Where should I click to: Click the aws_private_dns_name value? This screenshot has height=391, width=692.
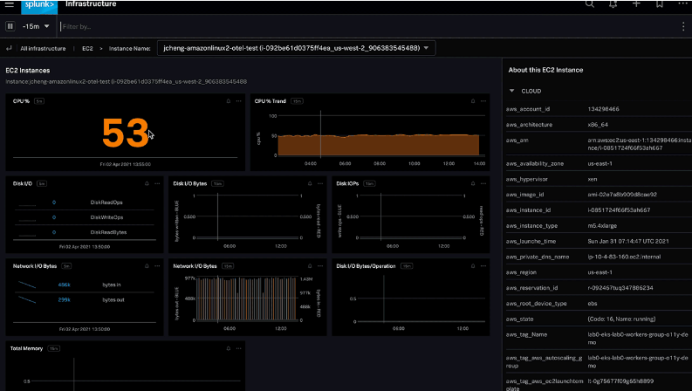click(x=624, y=257)
